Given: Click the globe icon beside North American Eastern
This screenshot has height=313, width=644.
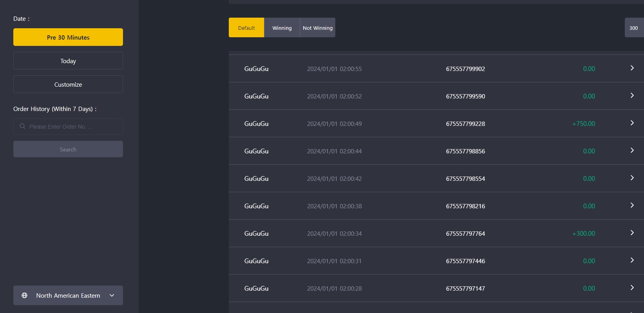Looking at the screenshot, I should tap(24, 295).
